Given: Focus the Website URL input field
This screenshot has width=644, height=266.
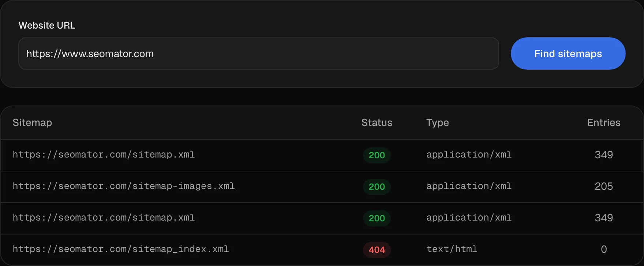Looking at the screenshot, I should coord(259,53).
